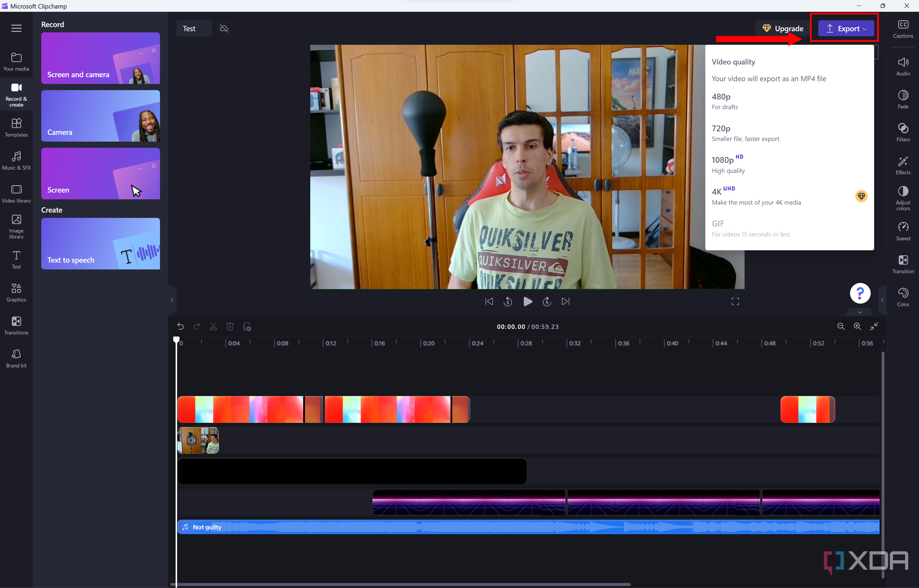Select 480p export quality
Image resolution: width=919 pixels, height=588 pixels.
click(x=789, y=101)
